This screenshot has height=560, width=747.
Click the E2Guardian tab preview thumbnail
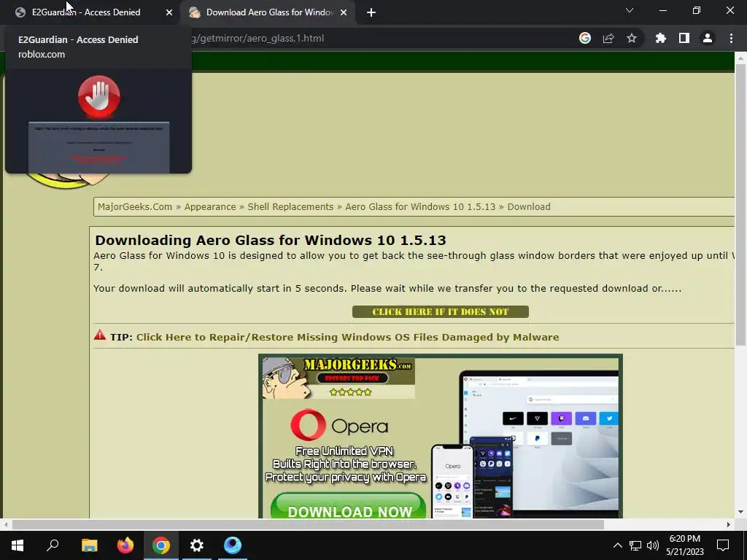(x=98, y=121)
